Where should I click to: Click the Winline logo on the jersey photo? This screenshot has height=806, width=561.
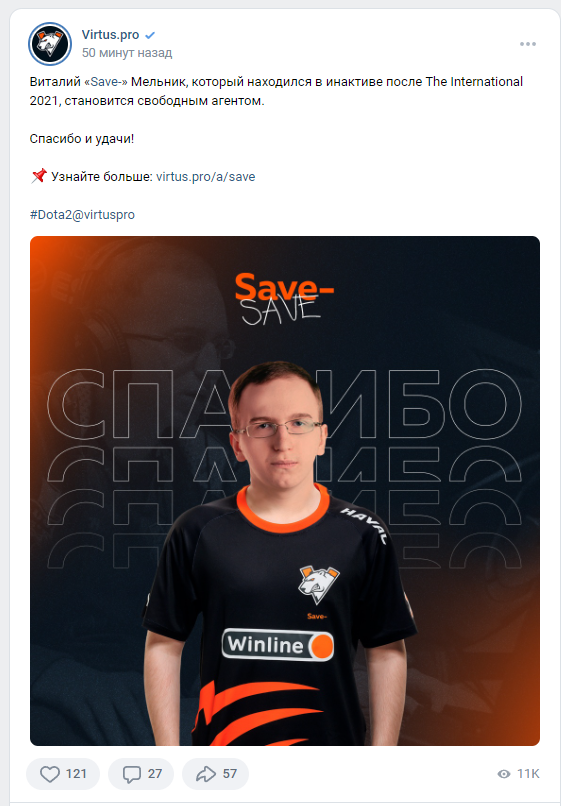[x=278, y=645]
